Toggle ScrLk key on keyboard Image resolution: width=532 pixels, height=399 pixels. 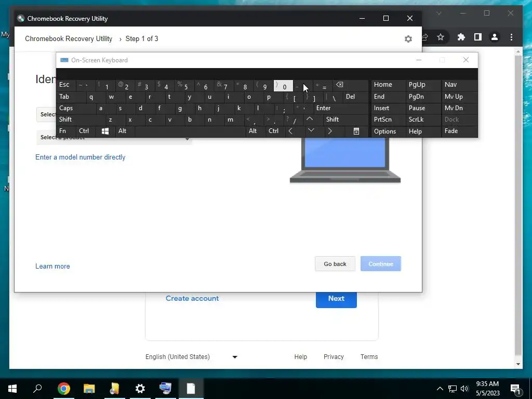(x=423, y=119)
